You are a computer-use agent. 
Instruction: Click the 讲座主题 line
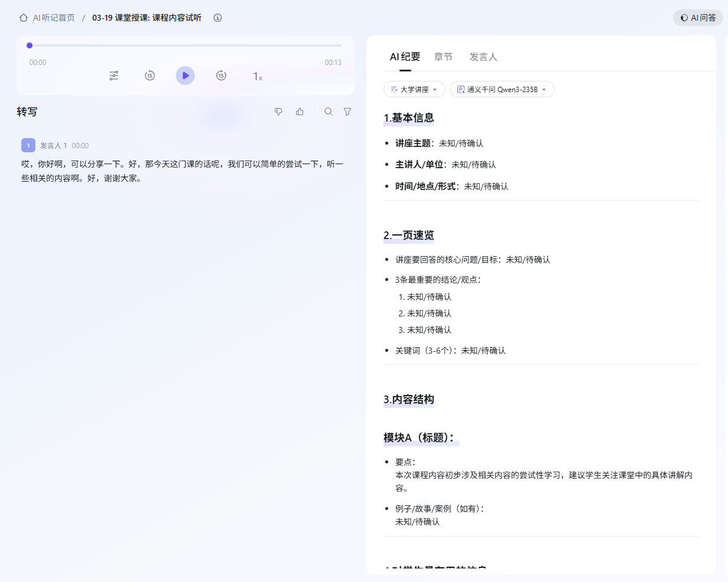(x=439, y=143)
